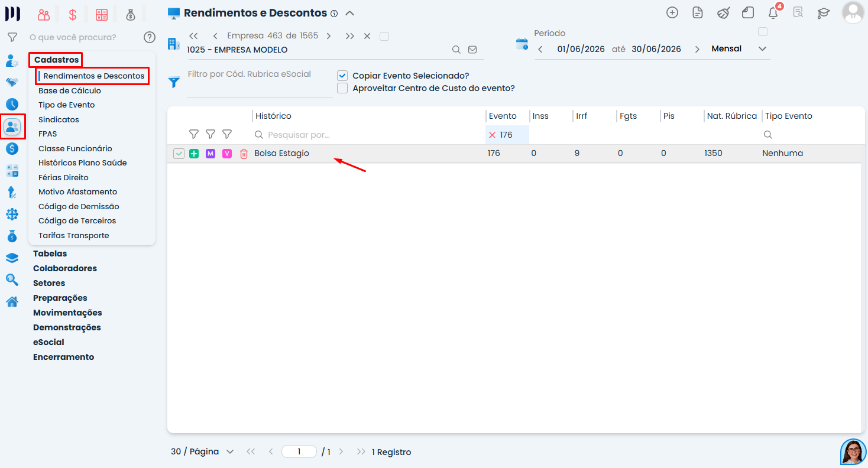Image resolution: width=868 pixels, height=468 pixels.
Task: Go to the previous period arrow
Action: (x=540, y=49)
